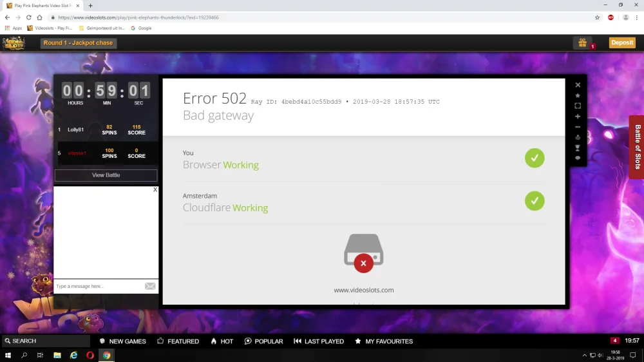Select player vitesse1 in the leaderboard
644x362 pixels.
[x=77, y=153]
